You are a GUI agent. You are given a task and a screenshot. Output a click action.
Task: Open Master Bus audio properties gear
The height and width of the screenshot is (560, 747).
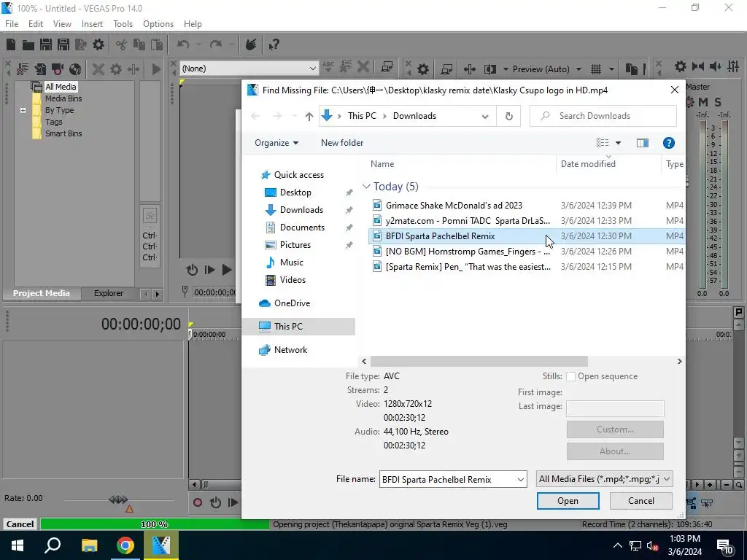681,66
